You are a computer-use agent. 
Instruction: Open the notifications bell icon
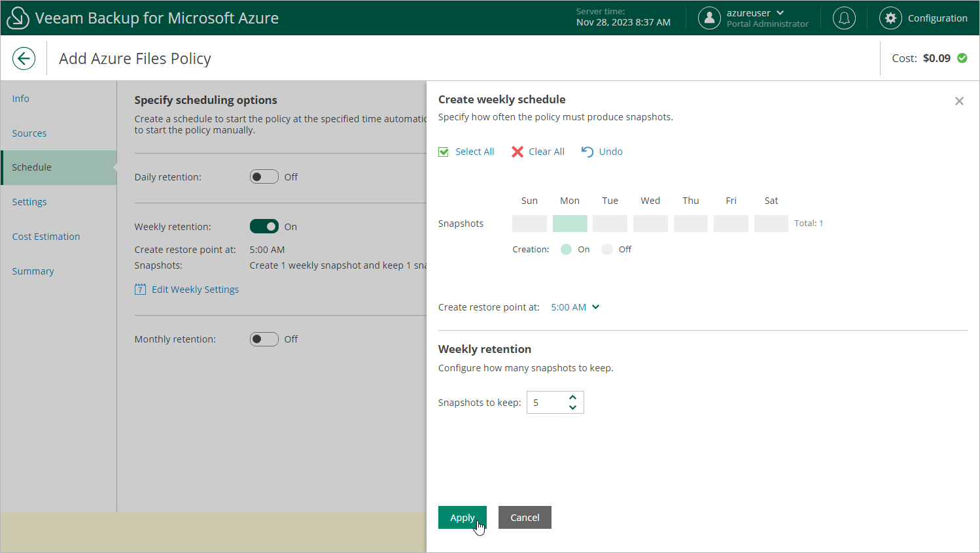coord(844,18)
